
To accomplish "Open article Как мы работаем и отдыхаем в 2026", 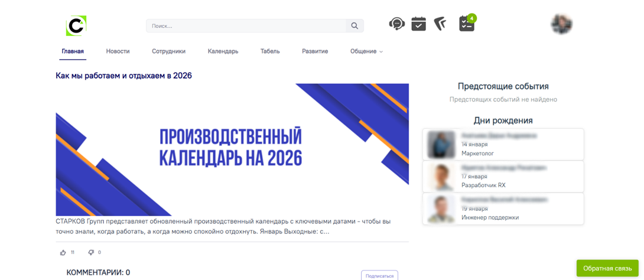I will (123, 76).
